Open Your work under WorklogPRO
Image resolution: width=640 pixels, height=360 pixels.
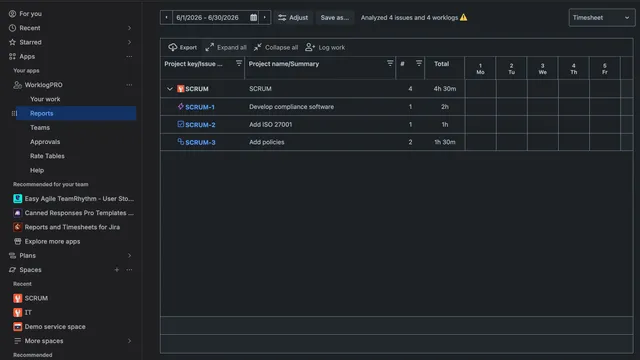click(45, 99)
